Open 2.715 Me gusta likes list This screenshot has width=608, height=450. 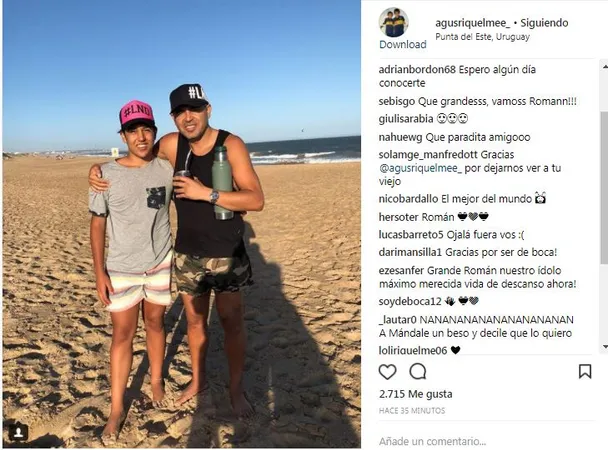pyautogui.click(x=415, y=394)
